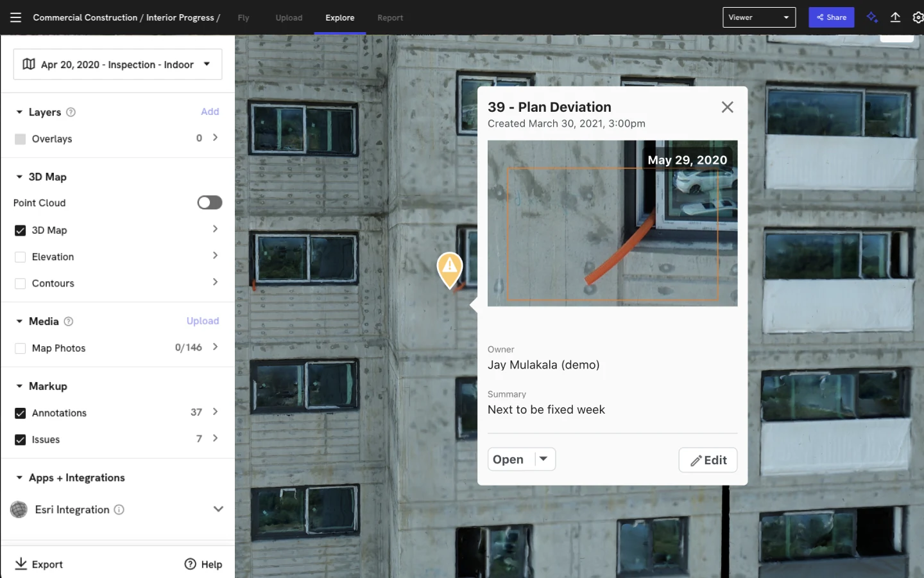Enable the Elevation checkbox

point(21,257)
